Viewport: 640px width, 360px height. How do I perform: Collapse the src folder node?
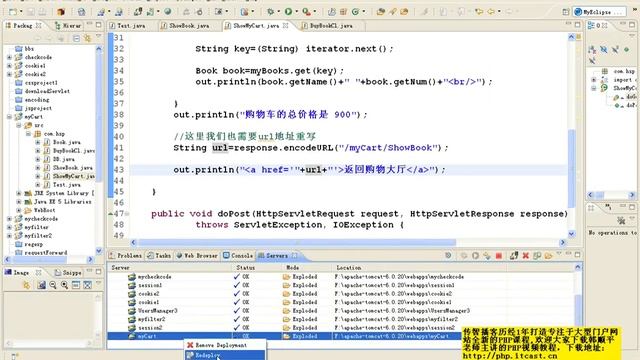click(19, 125)
